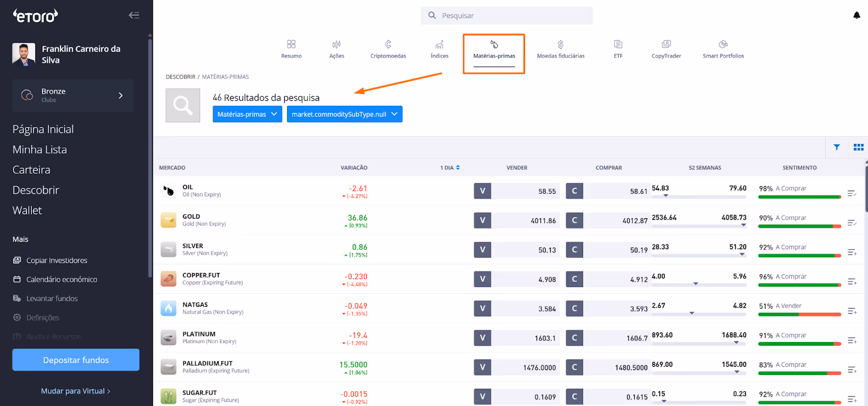
Task: Click the C buy button for PALLADIUM.FUT
Action: pyautogui.click(x=575, y=367)
